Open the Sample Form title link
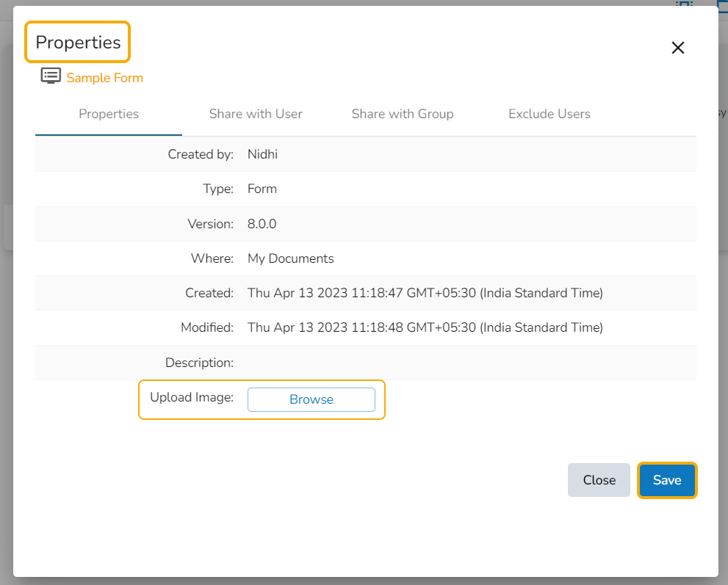 104,78
